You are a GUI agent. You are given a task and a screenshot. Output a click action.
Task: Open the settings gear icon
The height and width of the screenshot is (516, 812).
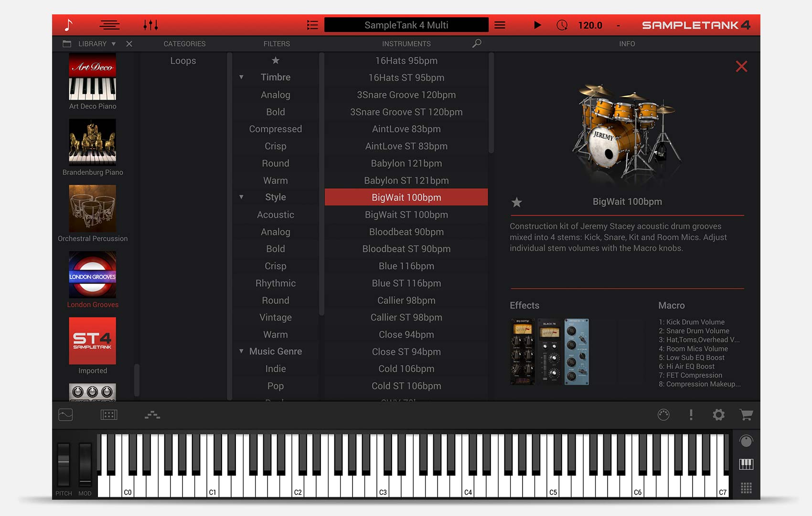718,415
